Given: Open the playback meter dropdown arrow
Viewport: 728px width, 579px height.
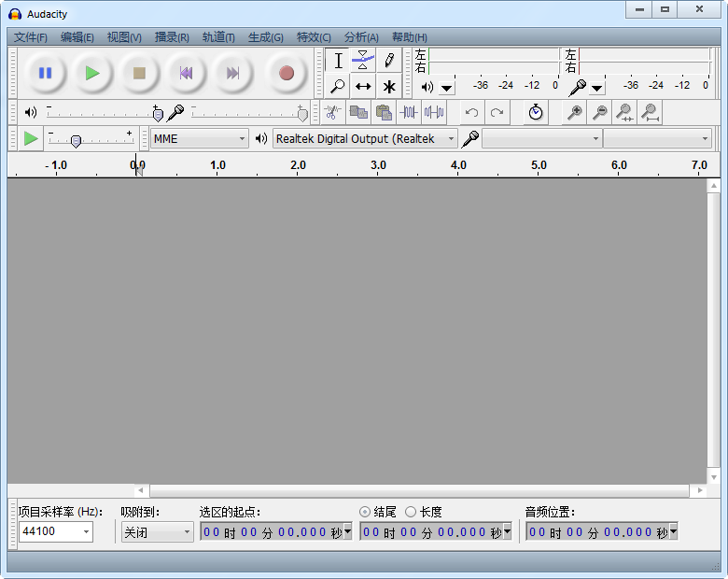Looking at the screenshot, I should (447, 88).
